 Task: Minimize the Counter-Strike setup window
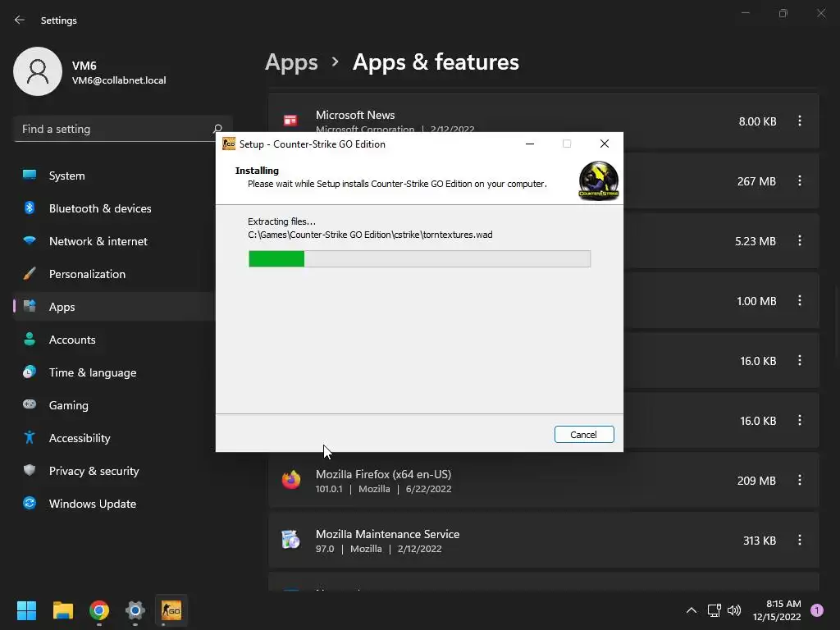click(530, 144)
